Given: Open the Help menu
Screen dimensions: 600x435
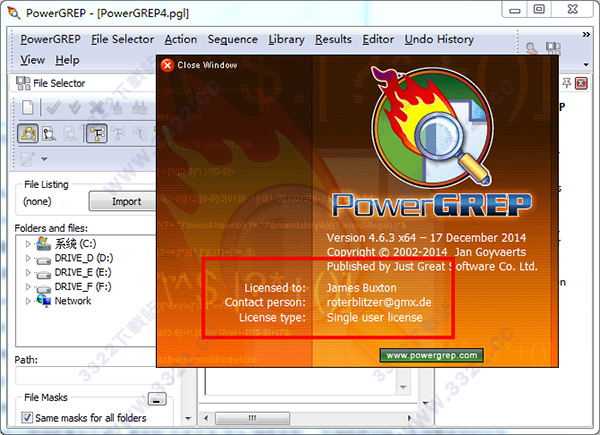Looking at the screenshot, I should coord(67,60).
